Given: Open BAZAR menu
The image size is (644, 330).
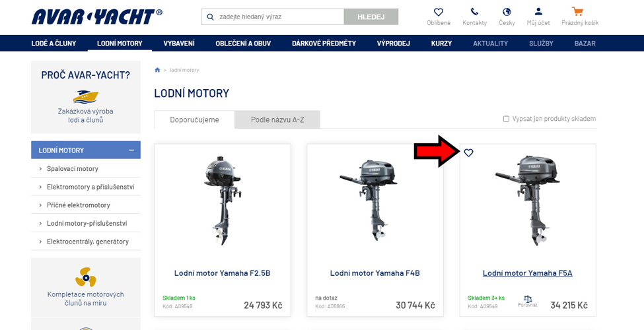Looking at the screenshot, I should [x=585, y=43].
